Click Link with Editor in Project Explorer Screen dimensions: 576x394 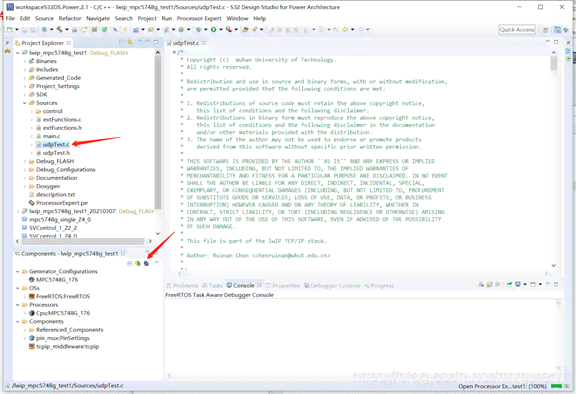pyautogui.click(x=130, y=43)
